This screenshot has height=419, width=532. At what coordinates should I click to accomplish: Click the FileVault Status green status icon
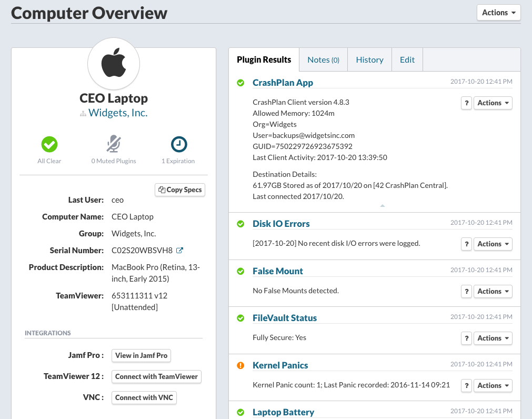(x=240, y=318)
